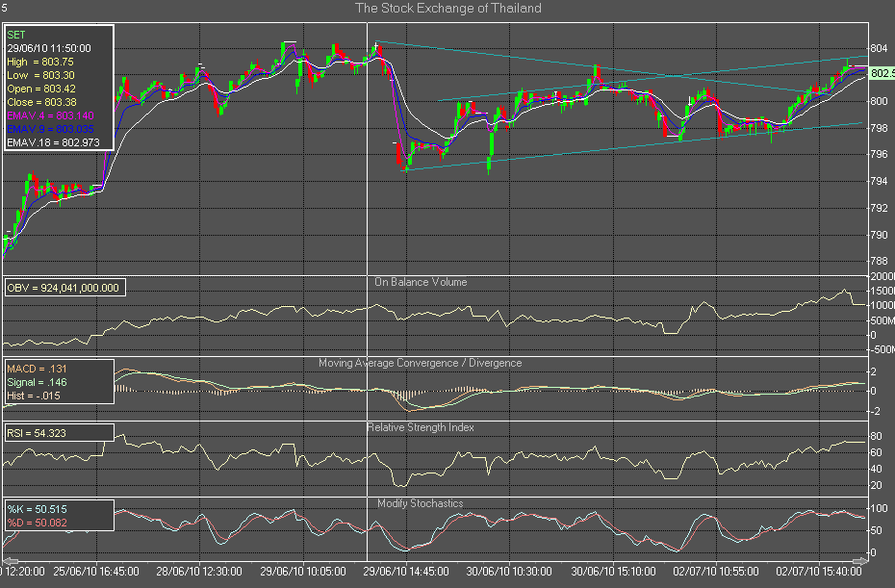Click the 792 price axis label
This screenshot has height=588, width=895.
click(x=879, y=209)
